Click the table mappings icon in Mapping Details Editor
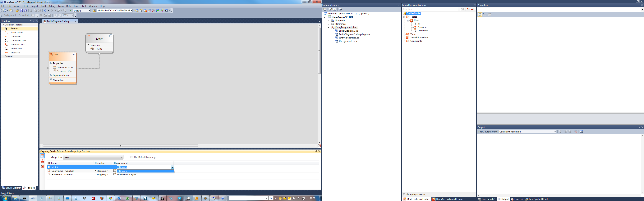Screen dimensions: 644x201 [42, 156]
